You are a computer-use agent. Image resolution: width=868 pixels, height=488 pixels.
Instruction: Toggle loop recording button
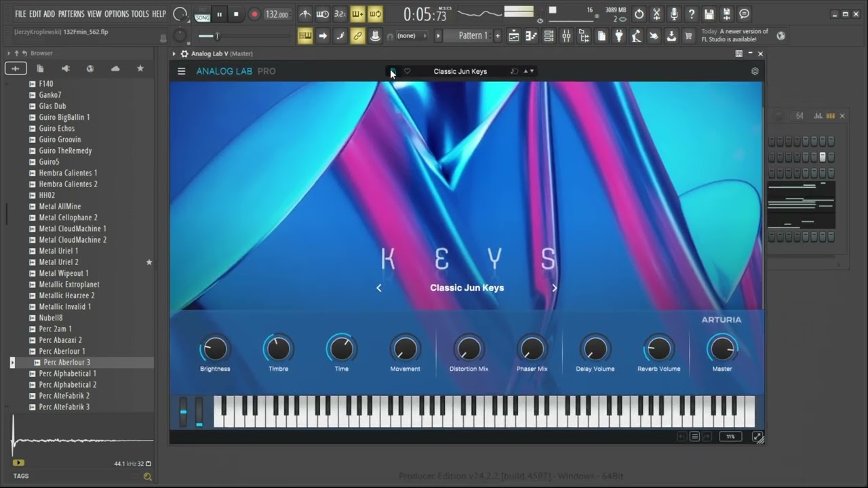pos(376,14)
